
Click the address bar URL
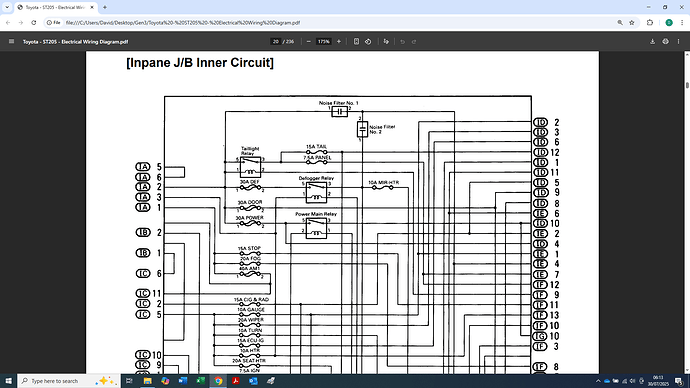tap(183, 22)
